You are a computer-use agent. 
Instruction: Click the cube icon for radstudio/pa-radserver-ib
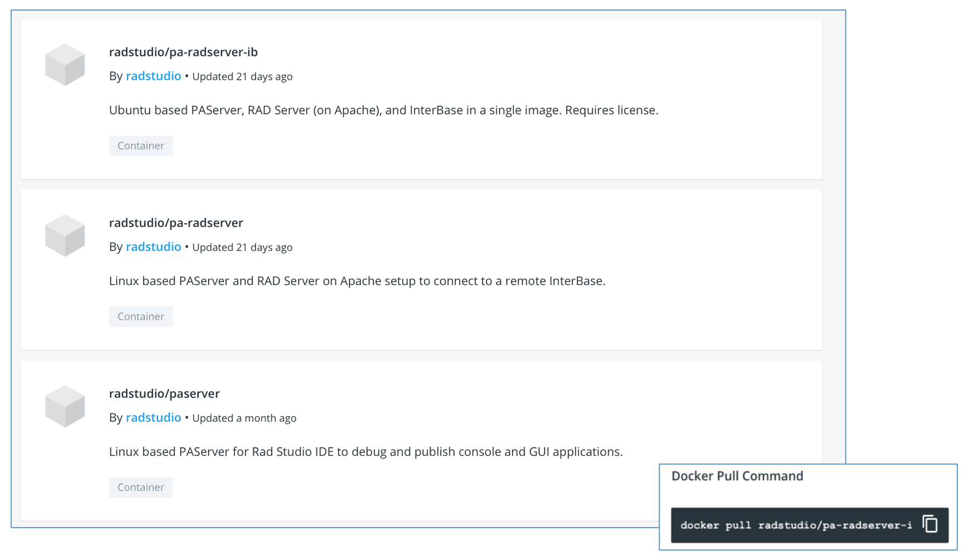pyautogui.click(x=65, y=65)
